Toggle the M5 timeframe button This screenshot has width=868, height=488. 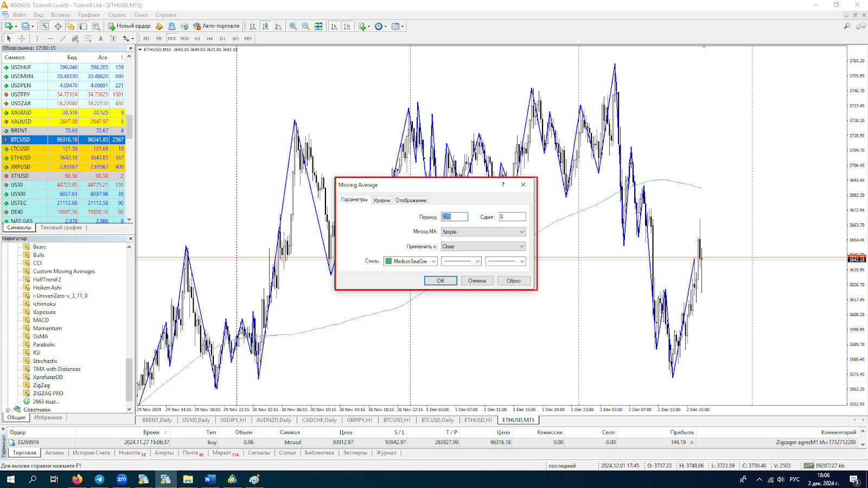tap(159, 38)
